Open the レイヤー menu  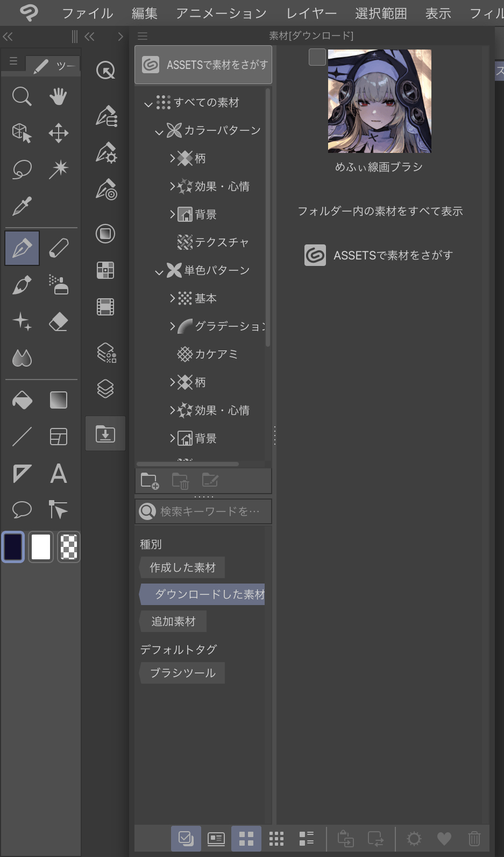click(x=311, y=13)
